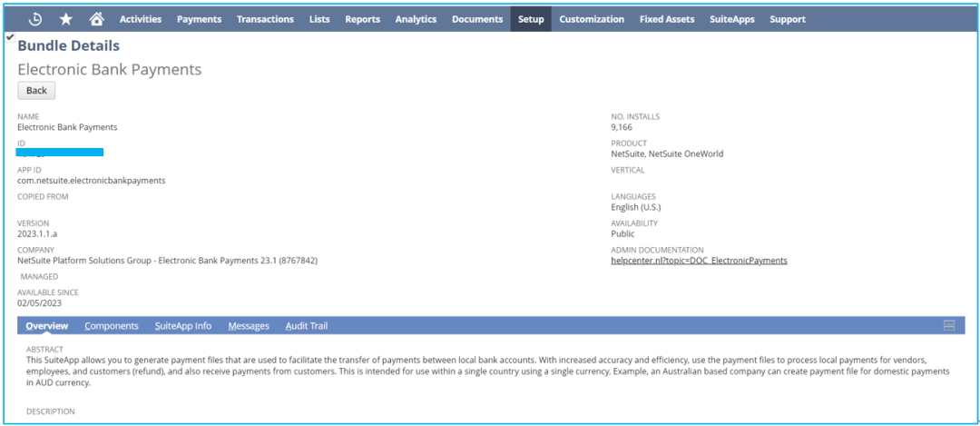The image size is (980, 426).
Task: Open the Lists menu
Action: pyautogui.click(x=319, y=19)
